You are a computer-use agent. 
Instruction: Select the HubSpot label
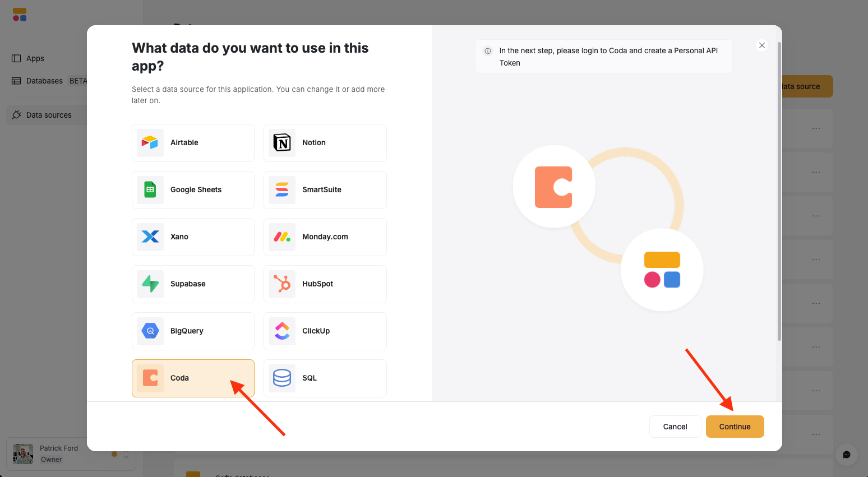tap(318, 284)
